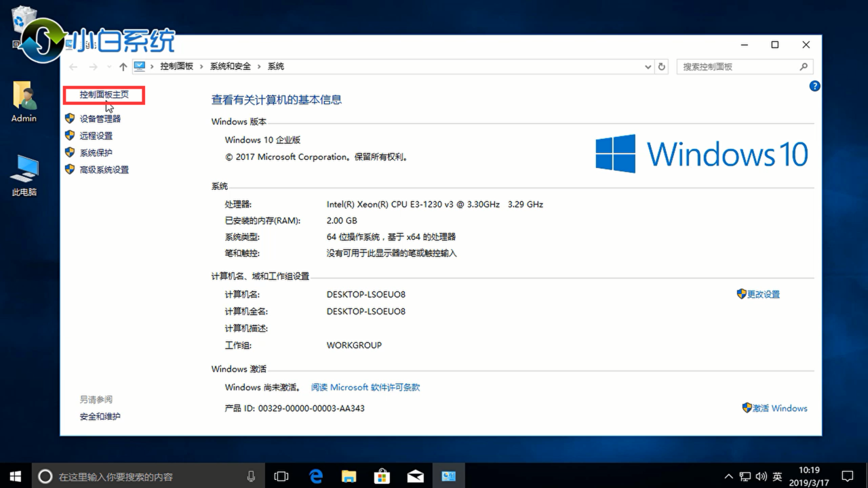Click shield icon beside 激活 Windows
868x488 pixels.
click(747, 407)
